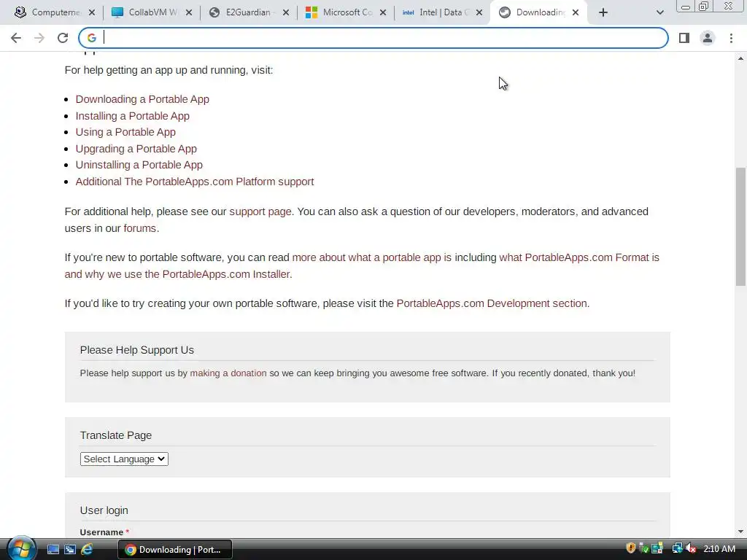The image size is (747, 560).
Task: Open the Chrome profile avatar
Action: point(708,38)
